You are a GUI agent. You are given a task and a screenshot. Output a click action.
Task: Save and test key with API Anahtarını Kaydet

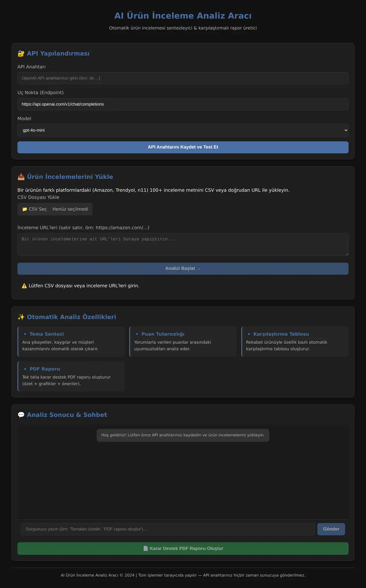(183, 147)
